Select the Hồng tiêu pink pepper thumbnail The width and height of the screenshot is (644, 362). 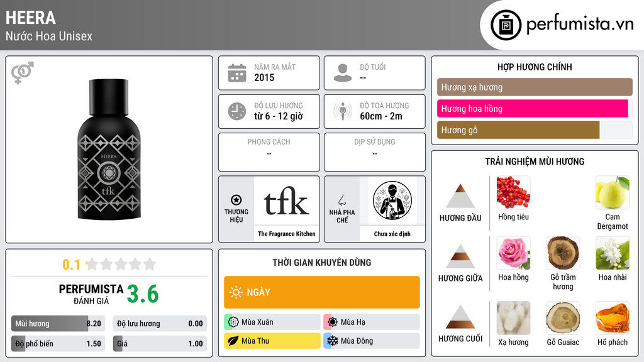click(x=513, y=192)
